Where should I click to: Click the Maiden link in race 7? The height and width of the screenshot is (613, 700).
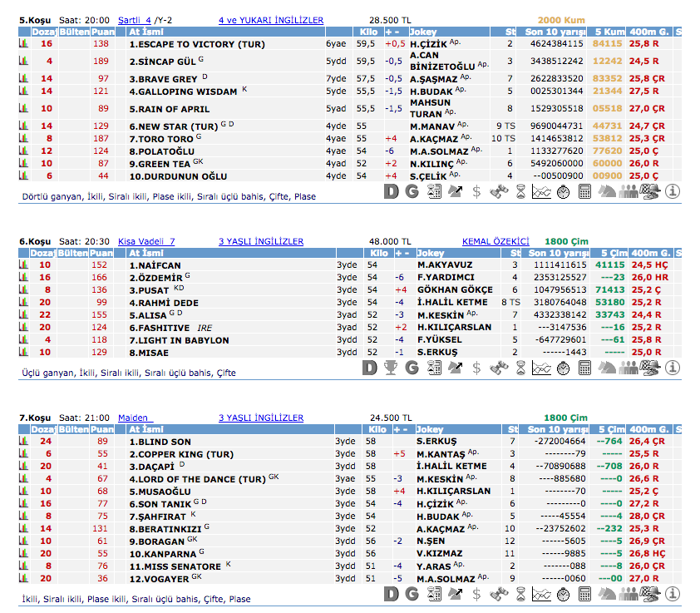(x=133, y=418)
